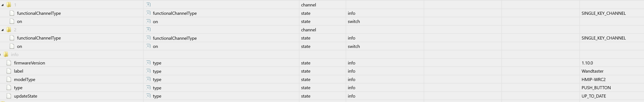Click channel icon in channel 1 name column
Image resolution: width=644 pixels, height=102 pixels.
[x=148, y=5]
